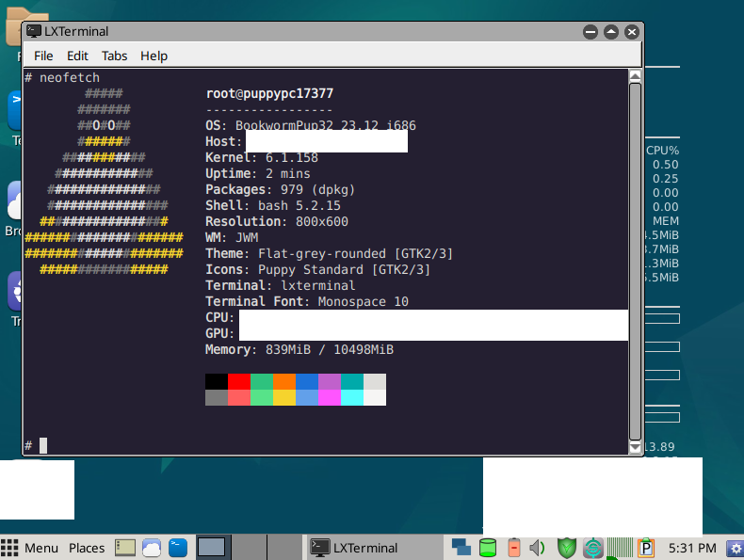The image size is (744, 560).
Task: Check the battery tray icon
Action: [x=513, y=548]
